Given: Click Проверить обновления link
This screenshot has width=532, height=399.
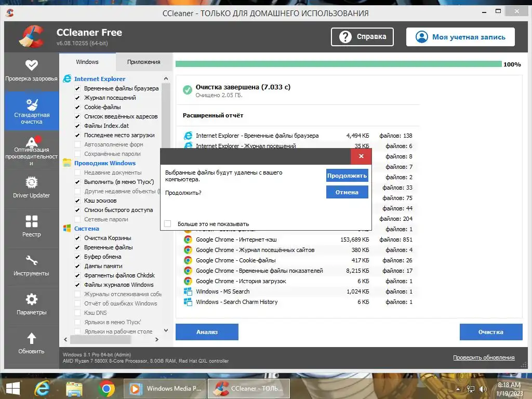Looking at the screenshot, I should tap(484, 357).
